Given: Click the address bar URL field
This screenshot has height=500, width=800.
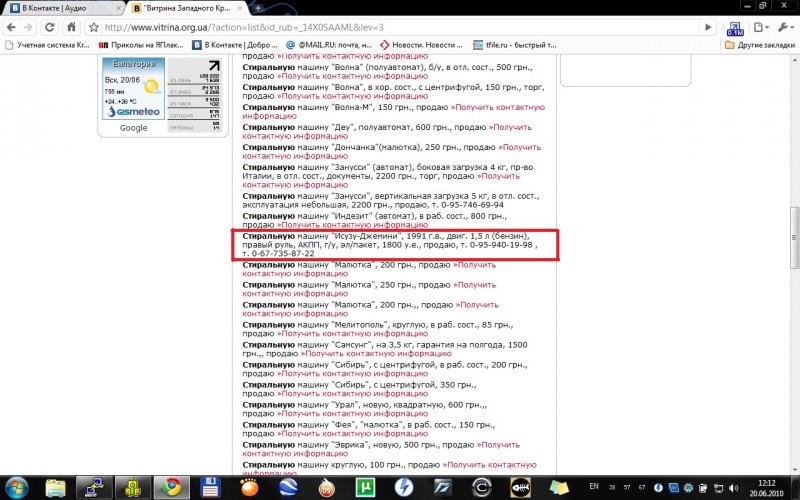Looking at the screenshot, I should pyautogui.click(x=400, y=27).
